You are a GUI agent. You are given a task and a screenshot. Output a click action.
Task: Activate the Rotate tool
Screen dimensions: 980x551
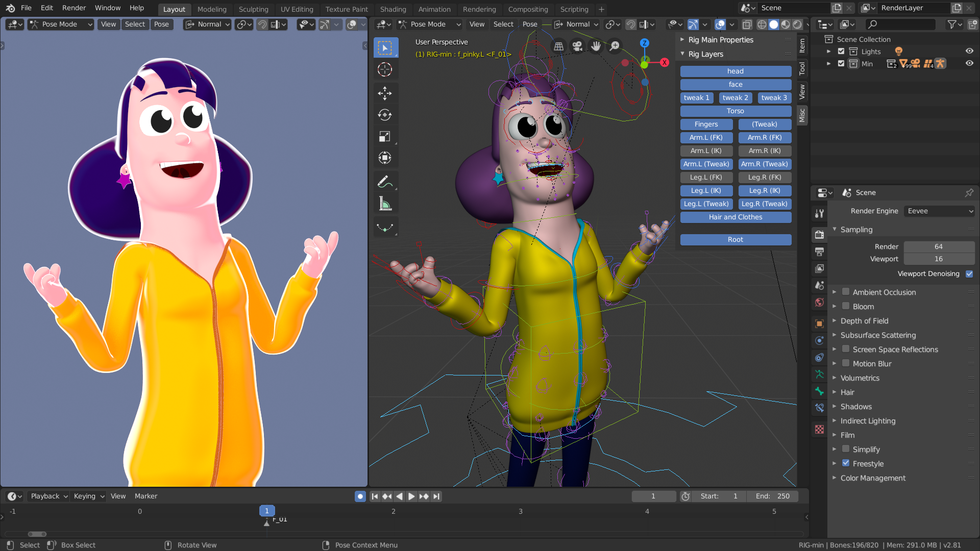point(385,115)
